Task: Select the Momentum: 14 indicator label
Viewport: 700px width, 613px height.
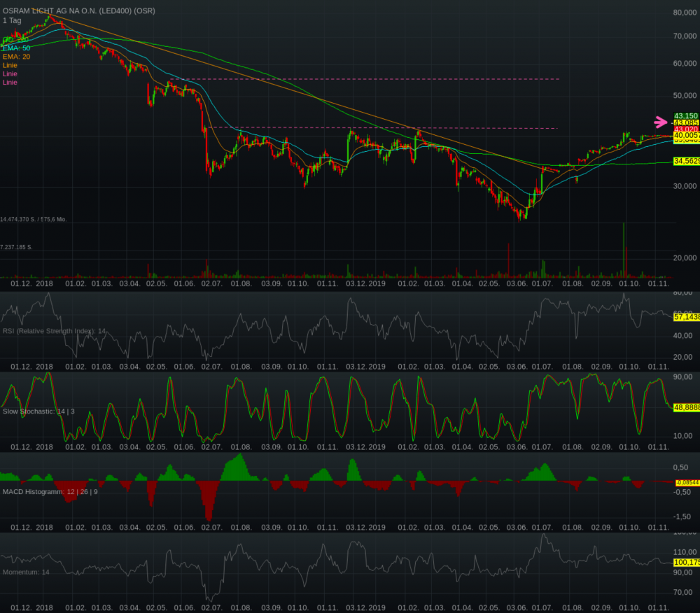Action: pos(26,572)
